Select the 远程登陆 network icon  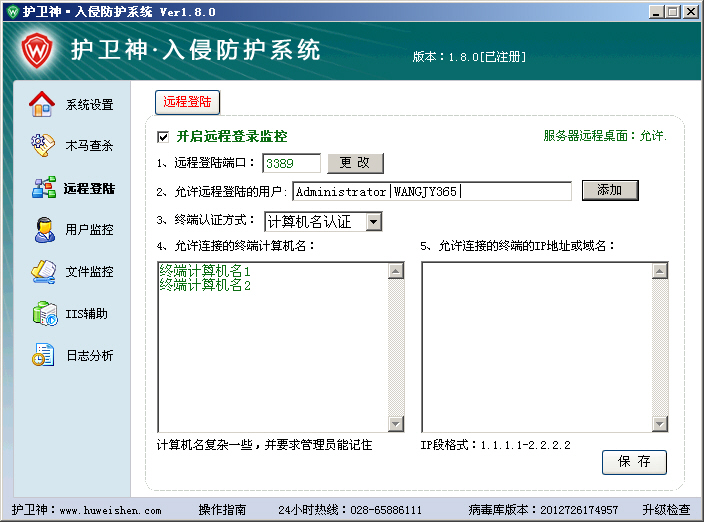coord(42,188)
